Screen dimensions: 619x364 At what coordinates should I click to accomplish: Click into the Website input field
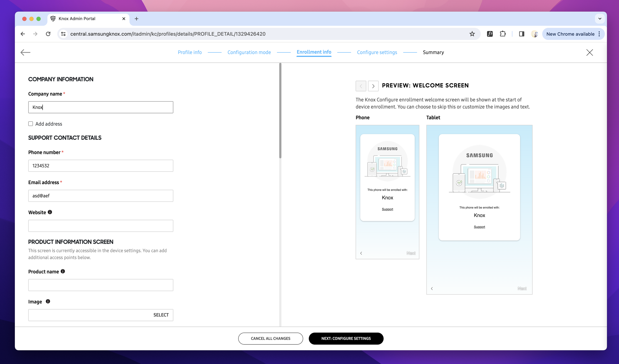(x=101, y=226)
